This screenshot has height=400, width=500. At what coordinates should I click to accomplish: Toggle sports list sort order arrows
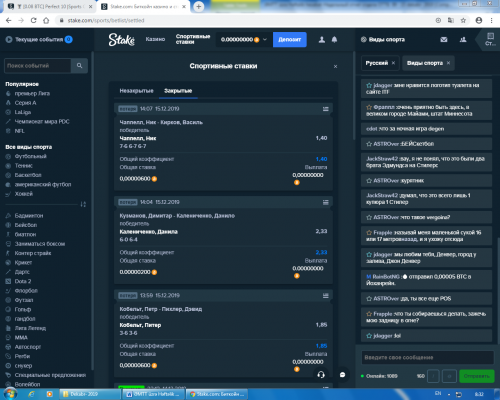click(83, 204)
